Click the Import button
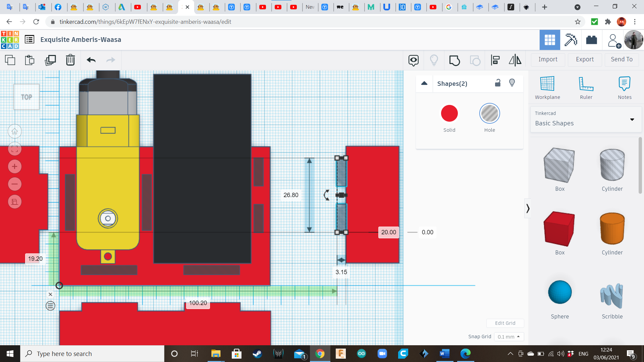Image resolution: width=644 pixels, height=362 pixels. tap(548, 59)
